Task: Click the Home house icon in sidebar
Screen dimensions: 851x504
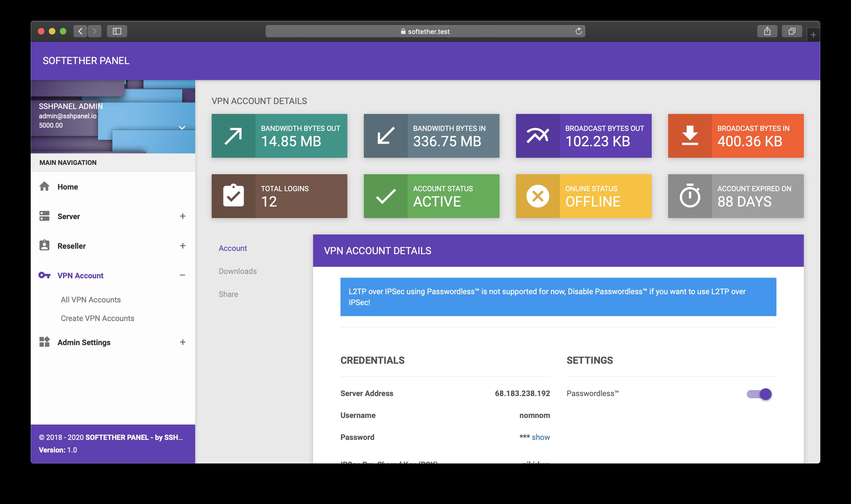Action: coord(44,187)
